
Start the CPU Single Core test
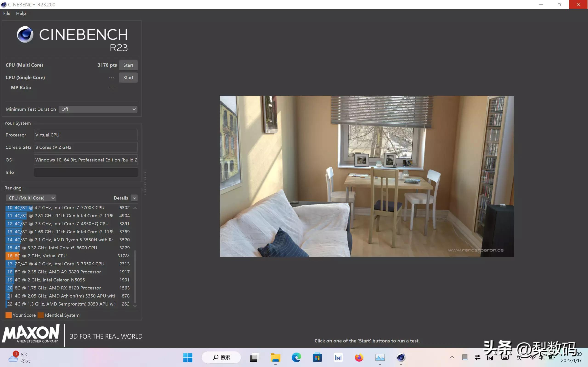click(128, 78)
